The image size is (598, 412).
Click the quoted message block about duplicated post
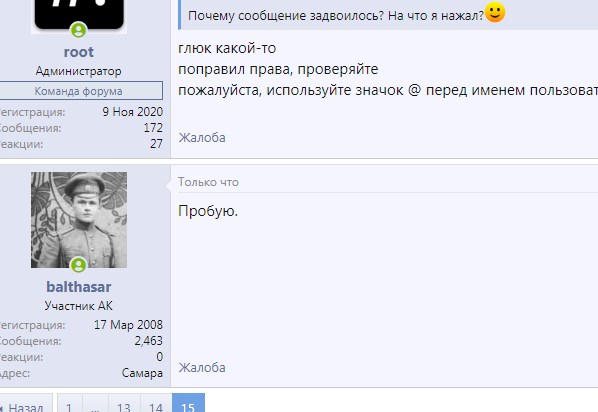coord(388,14)
